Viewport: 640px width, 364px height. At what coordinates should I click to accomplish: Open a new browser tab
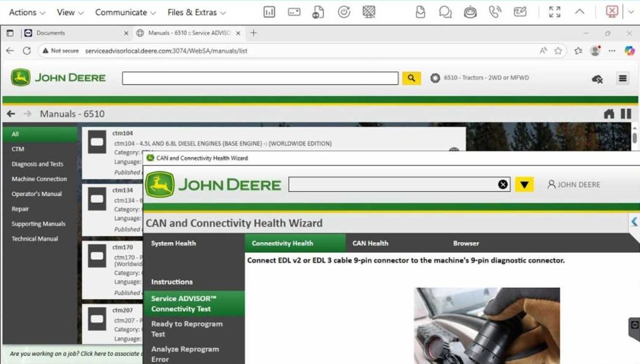[254, 33]
